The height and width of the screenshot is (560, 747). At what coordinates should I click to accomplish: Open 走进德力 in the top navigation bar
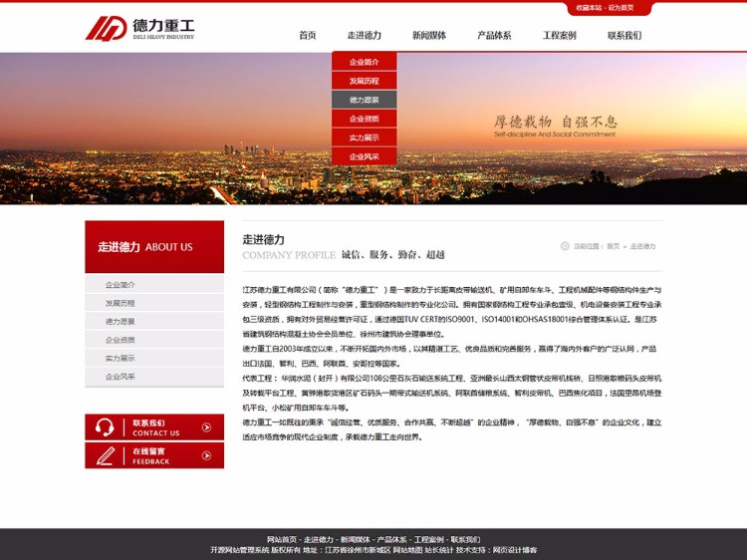364,35
